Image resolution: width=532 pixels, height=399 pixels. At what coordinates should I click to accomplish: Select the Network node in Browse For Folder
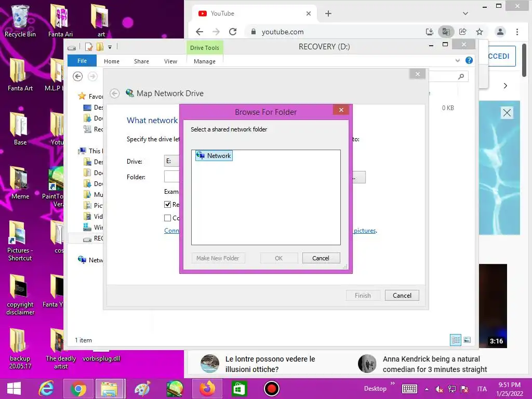pos(214,156)
